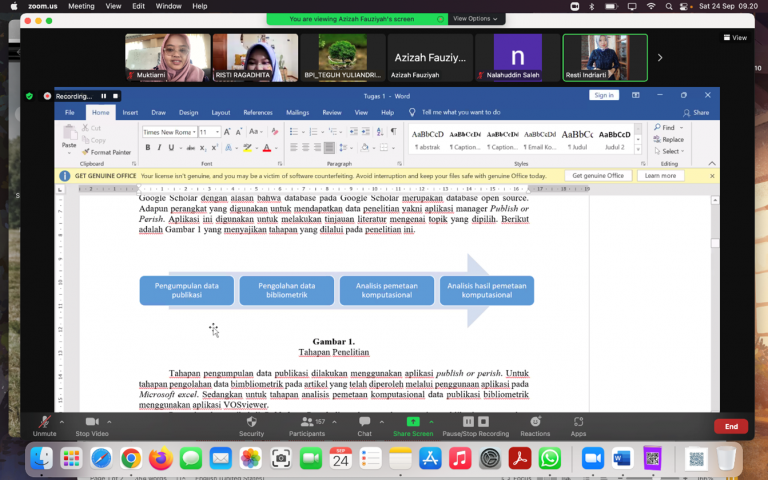
Task: Toggle Bold formatting
Action: coord(147,147)
